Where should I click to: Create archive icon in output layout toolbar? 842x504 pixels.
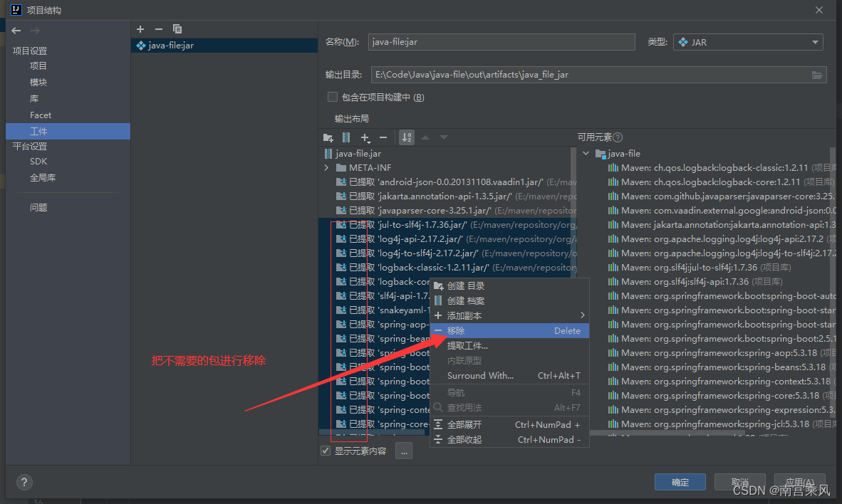click(x=346, y=138)
